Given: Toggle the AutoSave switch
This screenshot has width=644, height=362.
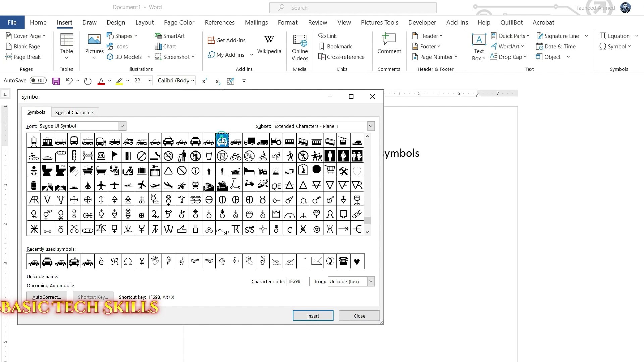Looking at the screenshot, I should 38,81.
